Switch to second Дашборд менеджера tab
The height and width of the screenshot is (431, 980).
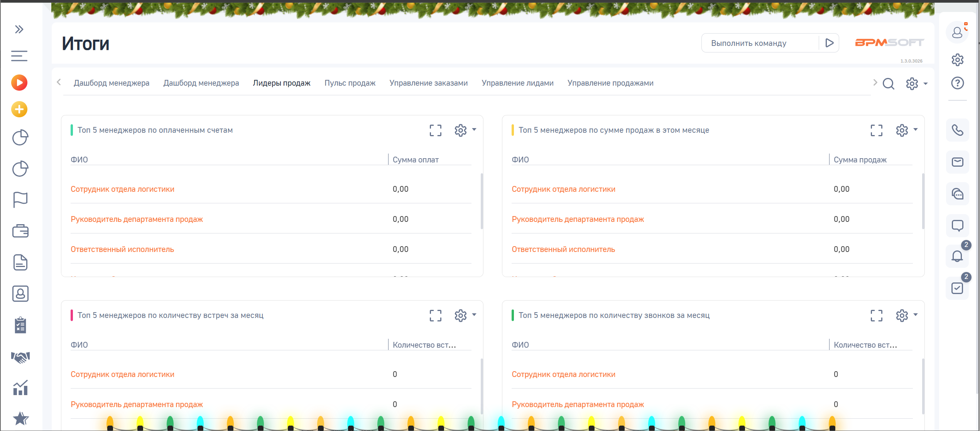[x=201, y=83]
